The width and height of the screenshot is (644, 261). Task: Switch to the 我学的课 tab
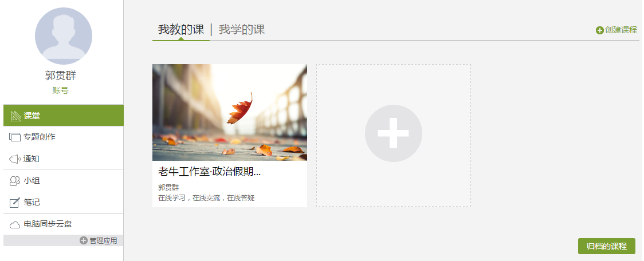click(x=242, y=30)
